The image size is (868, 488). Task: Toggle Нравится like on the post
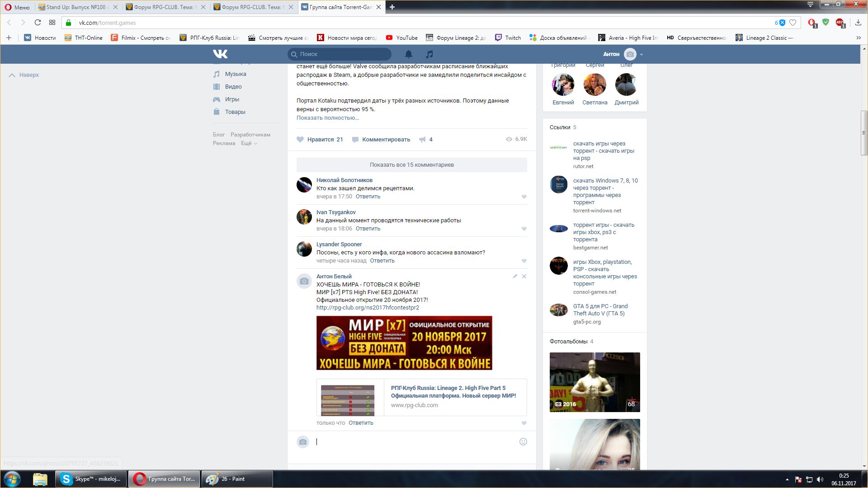(x=320, y=140)
